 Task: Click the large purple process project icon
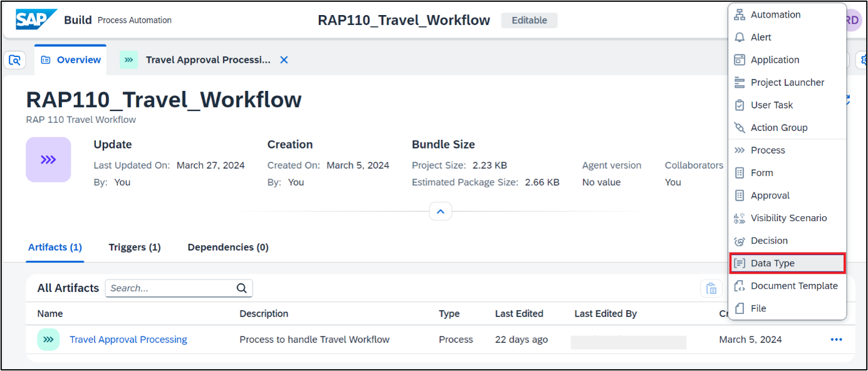(x=48, y=160)
